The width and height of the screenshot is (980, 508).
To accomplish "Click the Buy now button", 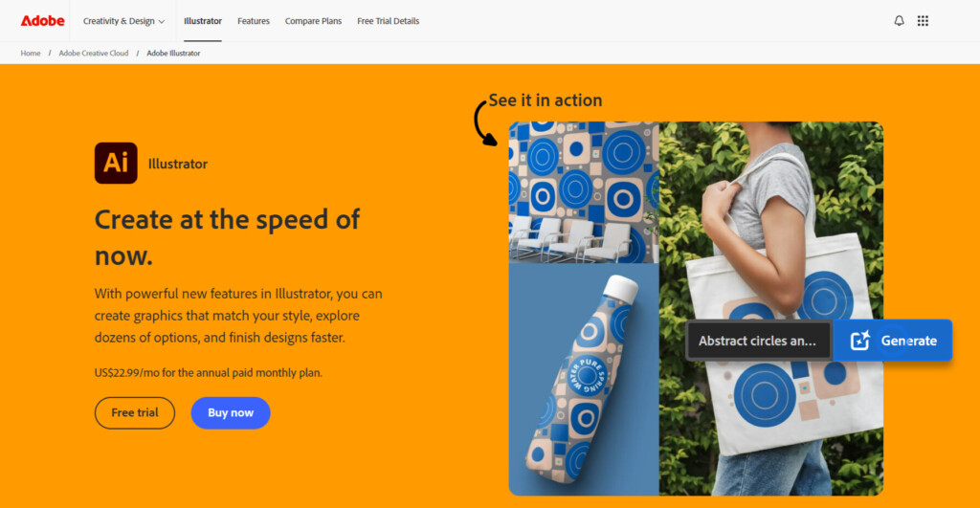I will point(231,412).
